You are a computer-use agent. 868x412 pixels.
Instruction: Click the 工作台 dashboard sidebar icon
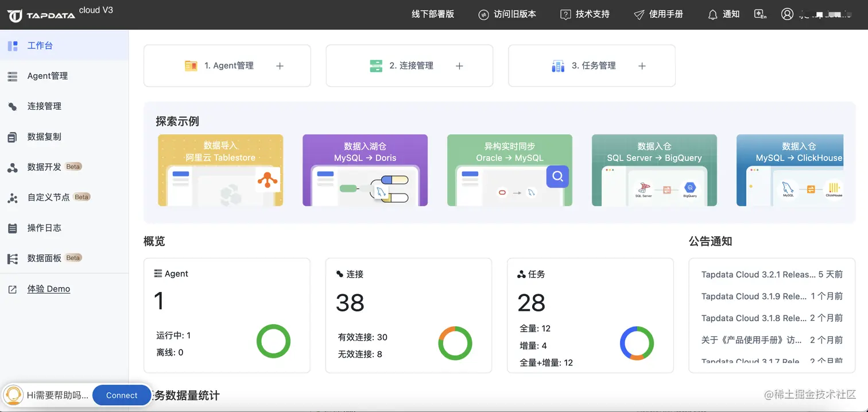coord(13,46)
